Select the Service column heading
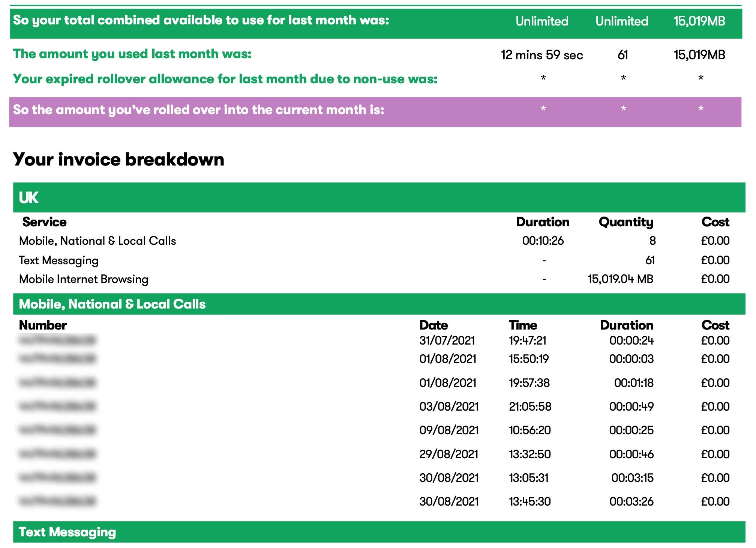The width and height of the screenshot is (756, 548). 44,222
